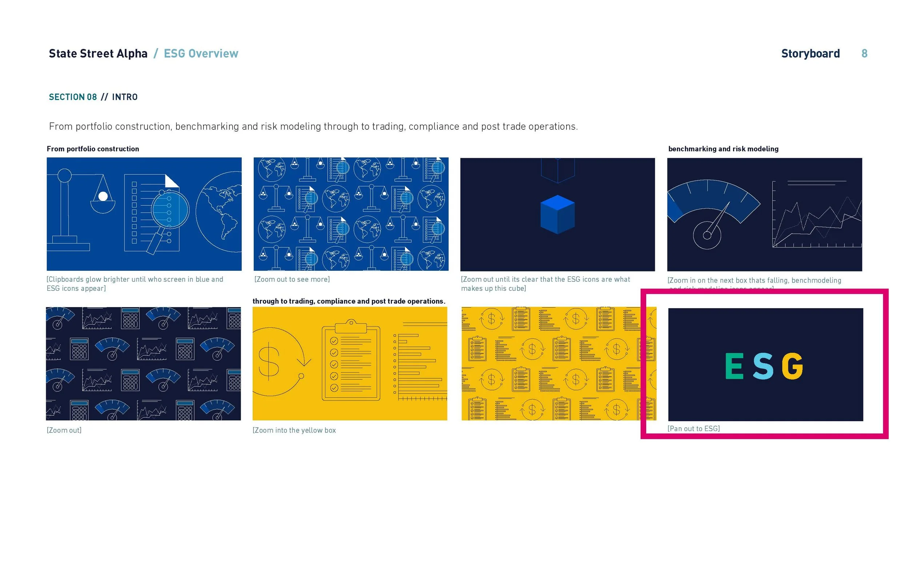The height and width of the screenshot is (588, 909).
Task: Select the SECTION 08 // INTRO heading
Action: (93, 97)
